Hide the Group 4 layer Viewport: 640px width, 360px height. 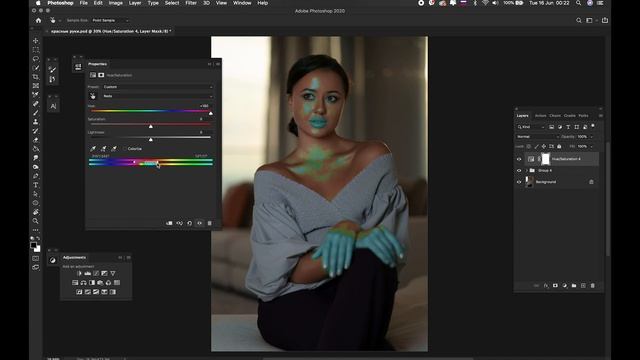[x=519, y=171]
